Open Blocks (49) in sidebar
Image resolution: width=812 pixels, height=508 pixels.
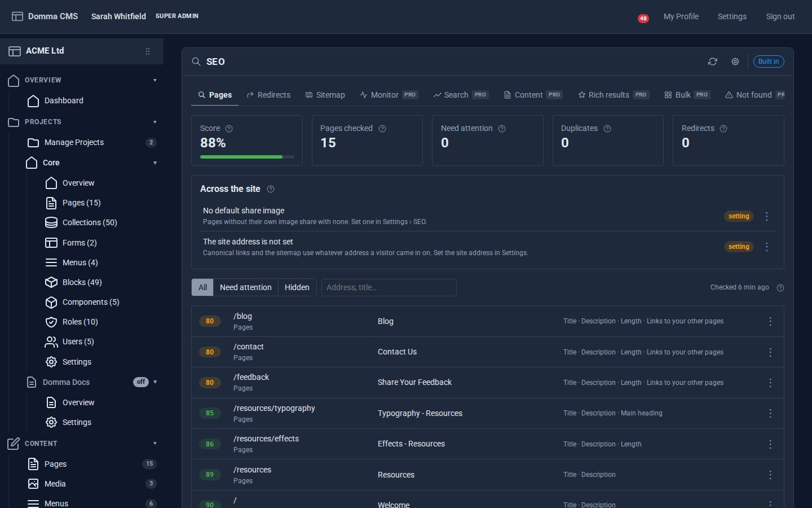(82, 282)
